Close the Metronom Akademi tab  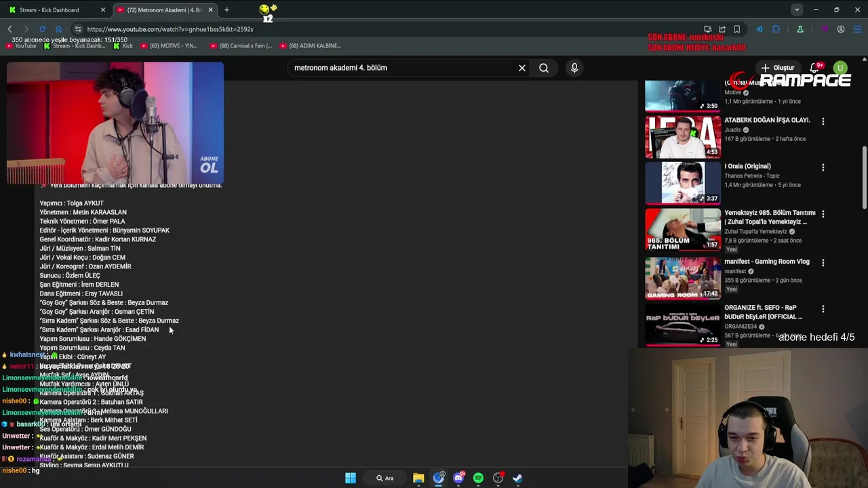tap(211, 10)
